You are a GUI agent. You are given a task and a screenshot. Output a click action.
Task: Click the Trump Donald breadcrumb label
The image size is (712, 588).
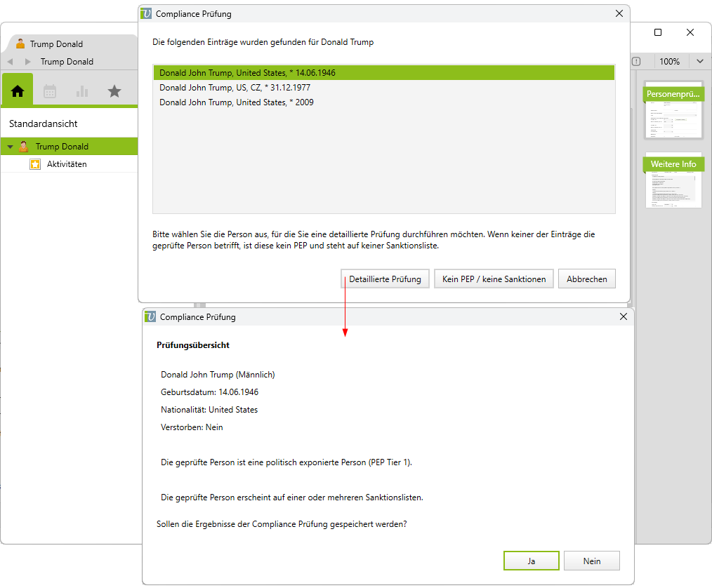click(67, 62)
